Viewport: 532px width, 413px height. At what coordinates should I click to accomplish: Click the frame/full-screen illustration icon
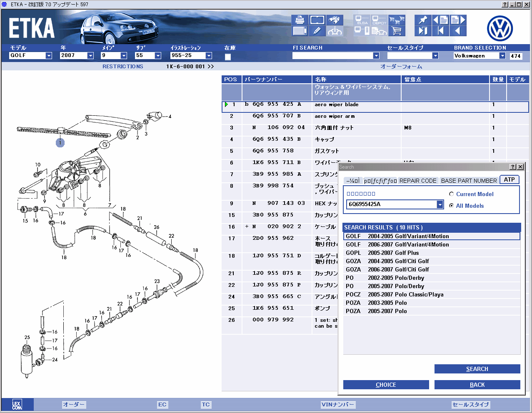[x=317, y=20]
